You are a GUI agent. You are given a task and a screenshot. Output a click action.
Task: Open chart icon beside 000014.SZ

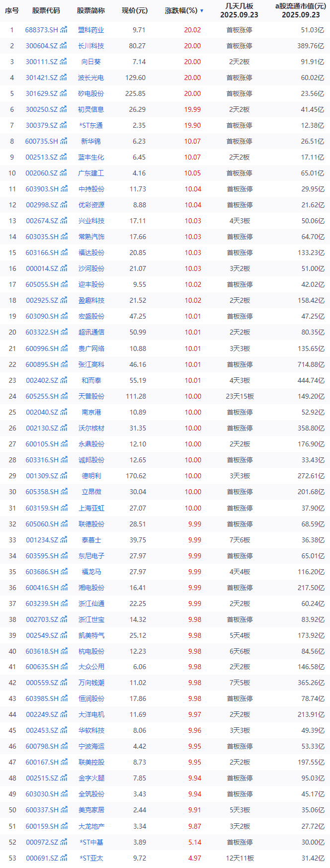(63, 268)
